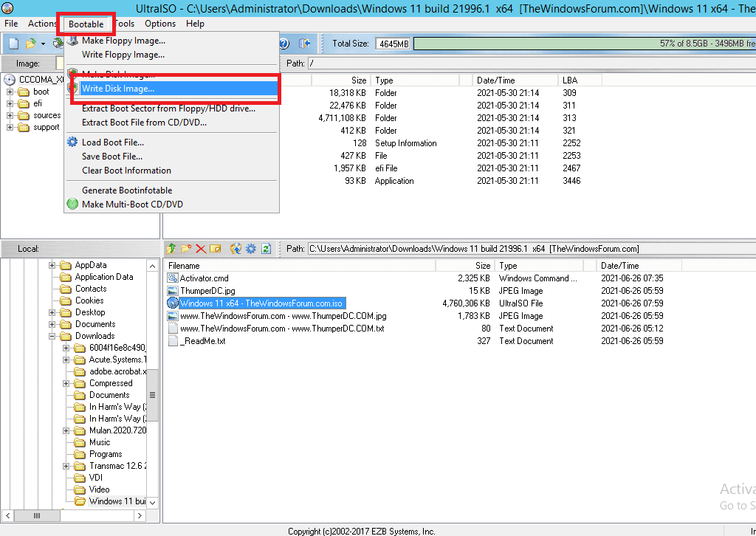Sort local files by Type column header
This screenshot has width=756, height=536.
tap(538, 266)
